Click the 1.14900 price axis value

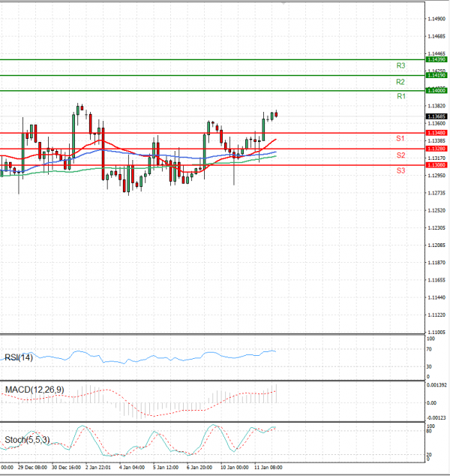click(436, 19)
